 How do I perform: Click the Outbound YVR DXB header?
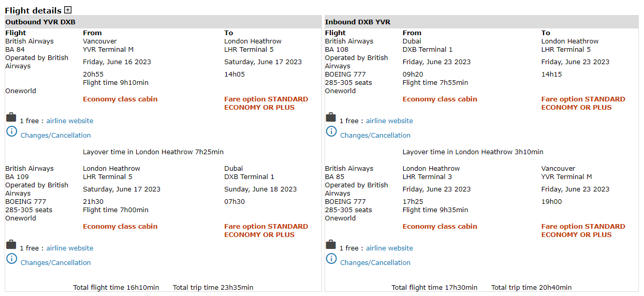[40, 22]
